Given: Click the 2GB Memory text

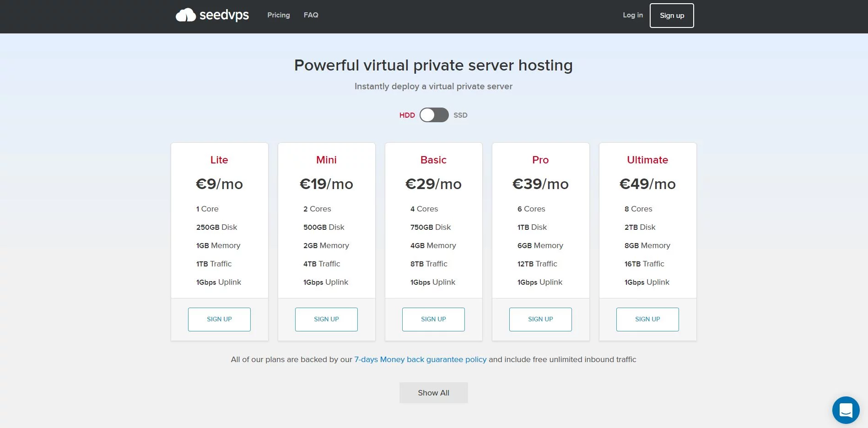Looking at the screenshot, I should tap(326, 245).
